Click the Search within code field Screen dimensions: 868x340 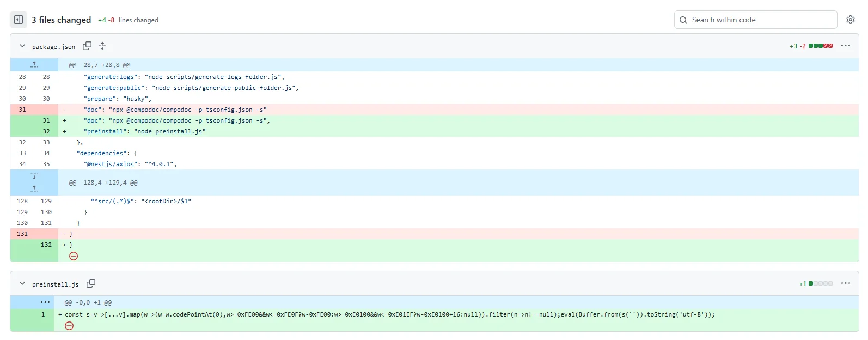click(x=755, y=20)
